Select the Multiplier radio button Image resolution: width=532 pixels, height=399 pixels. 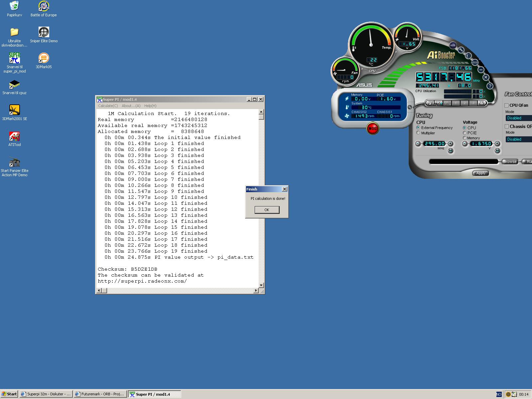point(418,133)
